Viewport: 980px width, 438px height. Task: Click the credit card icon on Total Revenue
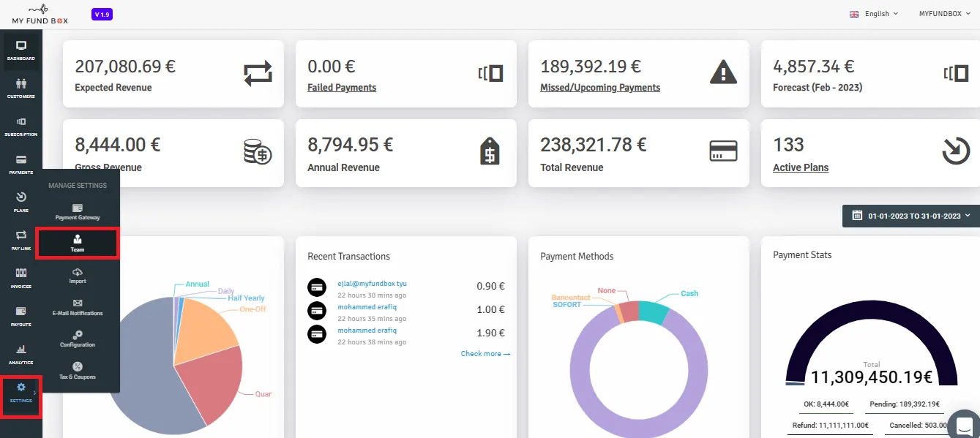click(723, 151)
